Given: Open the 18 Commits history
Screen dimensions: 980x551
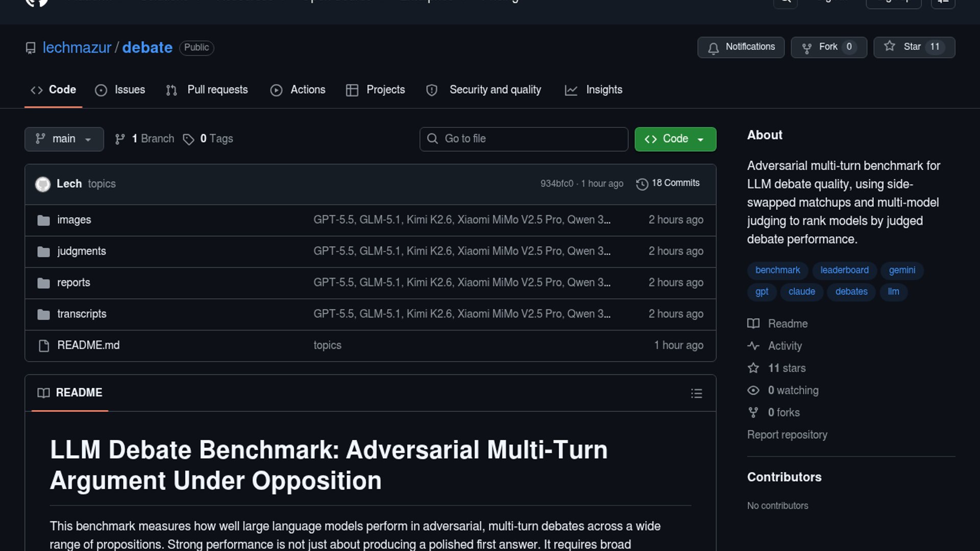Looking at the screenshot, I should (668, 183).
